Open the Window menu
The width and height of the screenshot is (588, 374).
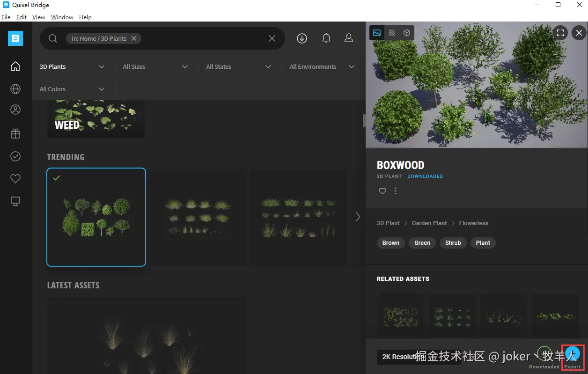tap(62, 17)
